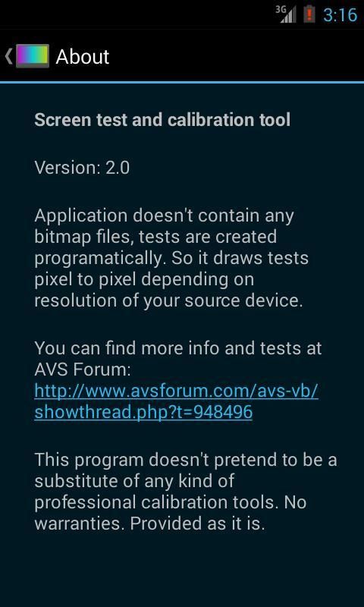The image size is (364, 607).
Task: Tap the back chevron beside the app icon
Action: pos(8,56)
